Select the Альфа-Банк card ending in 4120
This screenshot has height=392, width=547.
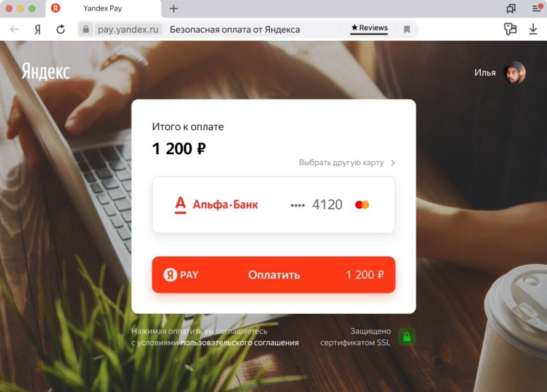pyautogui.click(x=273, y=205)
